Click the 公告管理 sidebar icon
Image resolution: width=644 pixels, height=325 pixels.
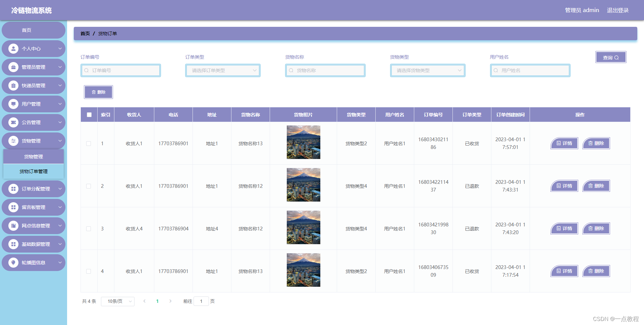coord(13,122)
